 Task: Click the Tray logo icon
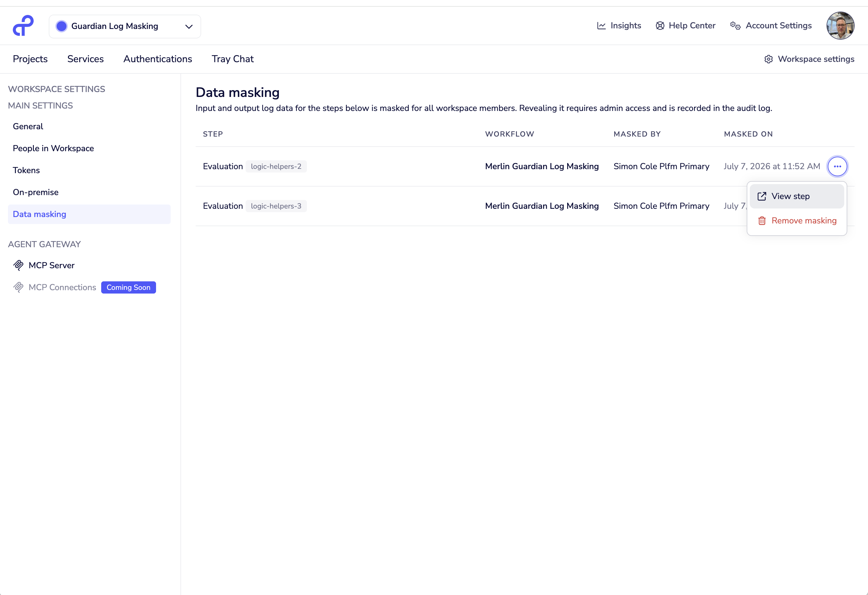23,25
